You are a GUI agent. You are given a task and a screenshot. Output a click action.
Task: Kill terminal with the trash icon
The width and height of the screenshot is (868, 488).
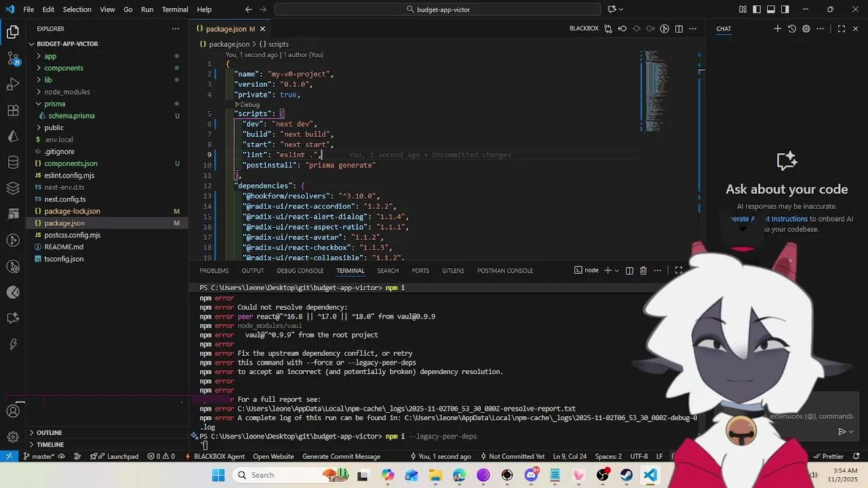pyautogui.click(x=644, y=270)
